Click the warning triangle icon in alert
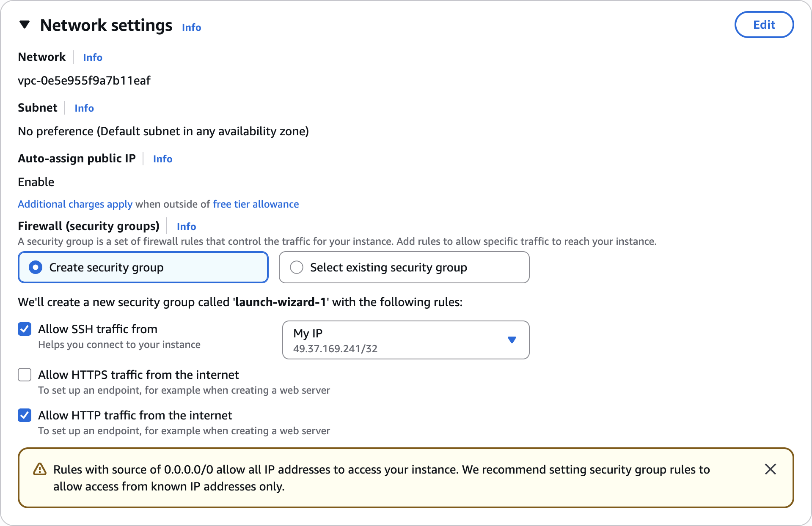This screenshot has width=812, height=526. click(40, 469)
